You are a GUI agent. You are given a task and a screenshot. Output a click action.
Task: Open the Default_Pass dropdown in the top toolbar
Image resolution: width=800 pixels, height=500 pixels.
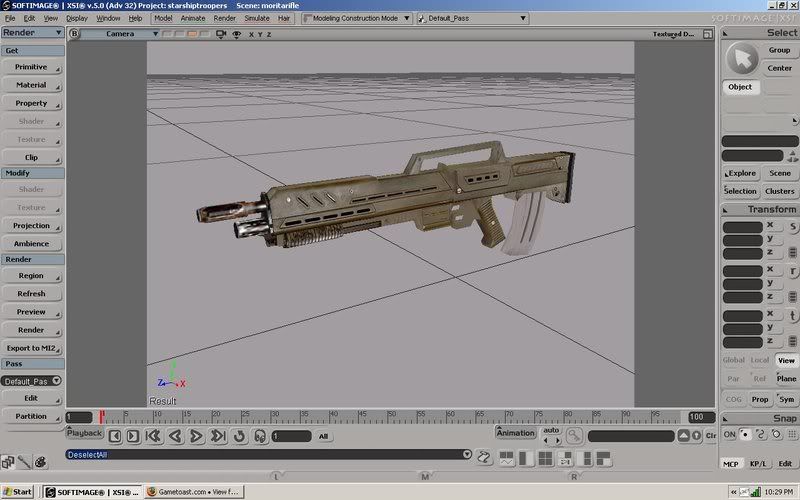point(472,18)
